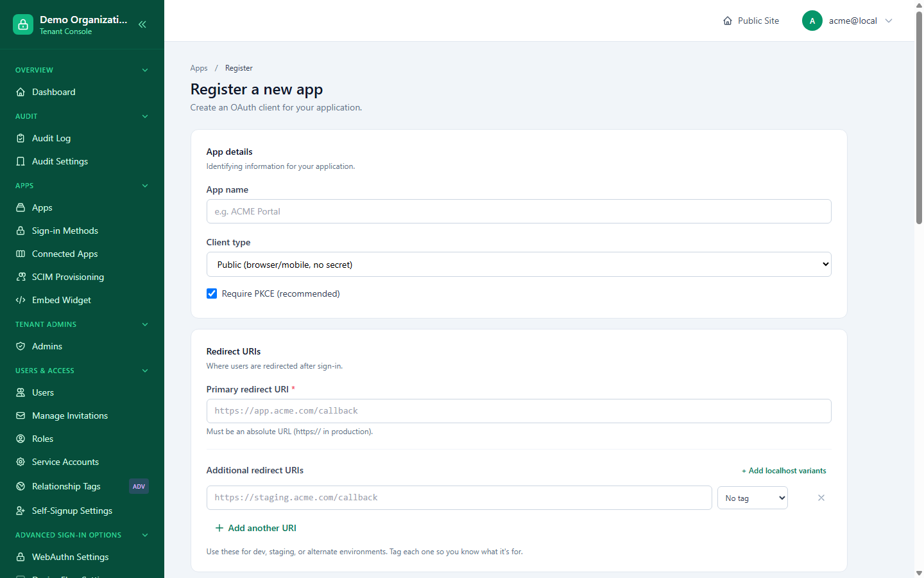The image size is (924, 578).
Task: Click Add localhost variants
Action: [x=784, y=471]
